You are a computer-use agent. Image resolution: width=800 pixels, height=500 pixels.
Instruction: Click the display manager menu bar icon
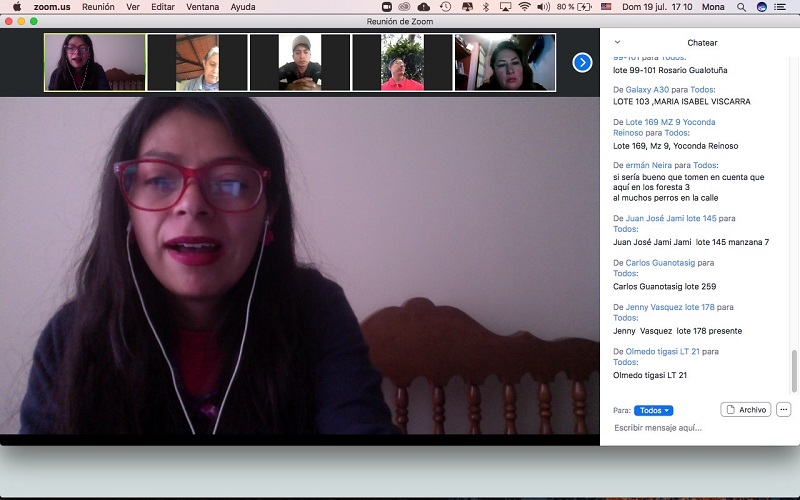click(467, 7)
